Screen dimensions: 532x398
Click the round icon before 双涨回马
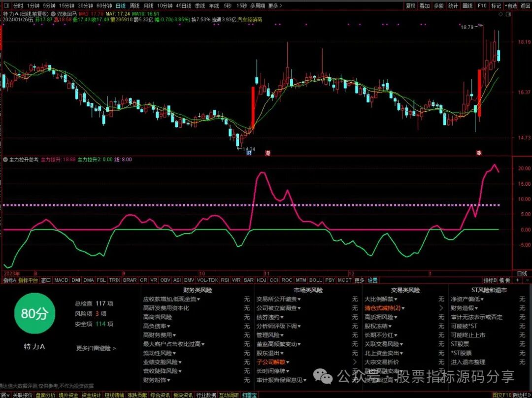point(53,14)
